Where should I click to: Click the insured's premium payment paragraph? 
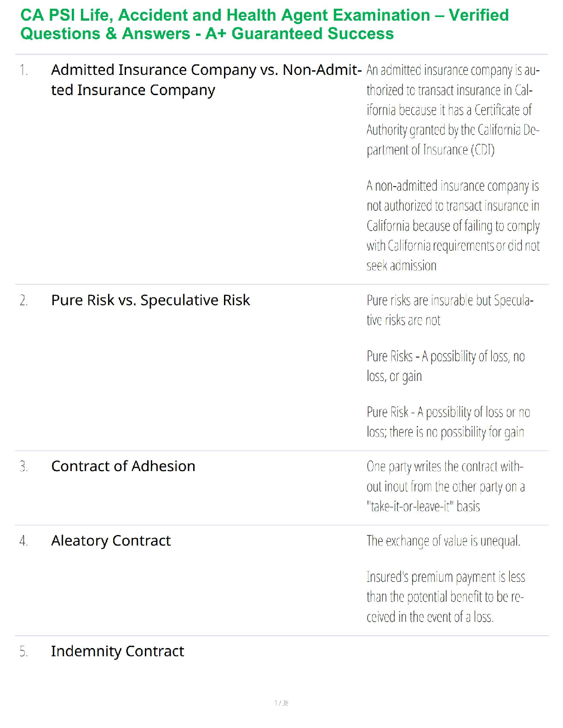pos(445,597)
